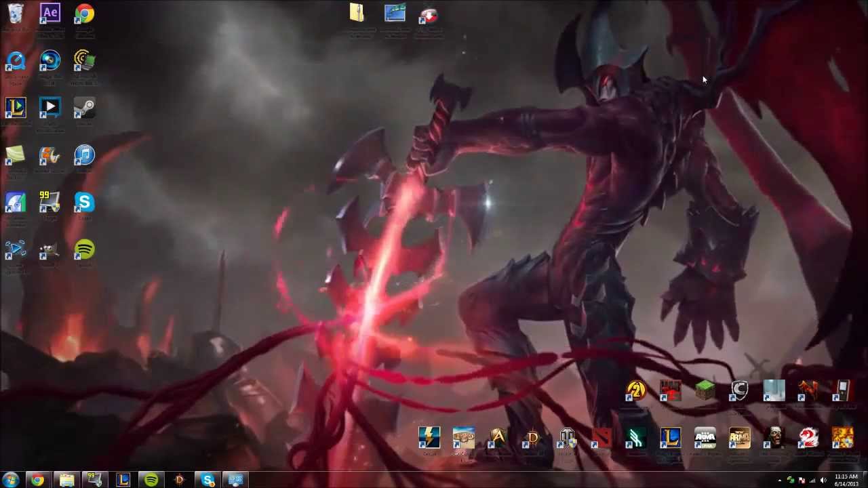Open the red-yellow heraldic game shortcut
The width and height of the screenshot is (868, 488).
coord(843,439)
